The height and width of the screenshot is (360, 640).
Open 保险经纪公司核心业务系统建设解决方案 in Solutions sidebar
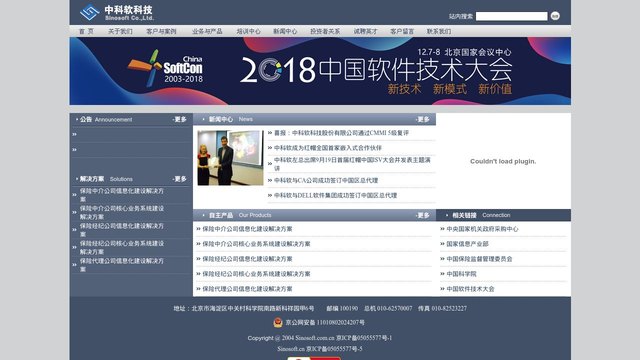click(122, 248)
